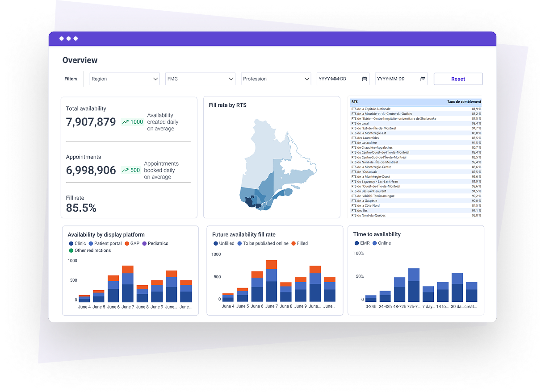Click the dark blue EMR legend dot
Screen dimensions: 545x392
(356, 243)
